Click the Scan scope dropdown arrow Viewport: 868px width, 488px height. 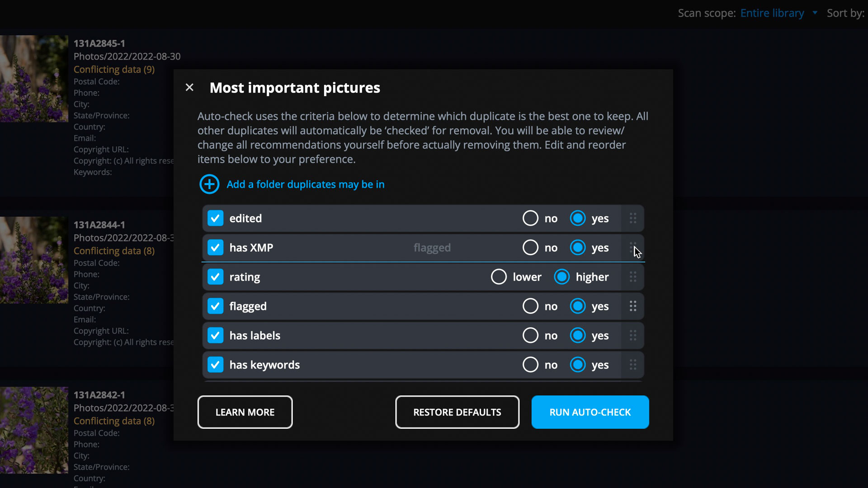[x=815, y=13]
